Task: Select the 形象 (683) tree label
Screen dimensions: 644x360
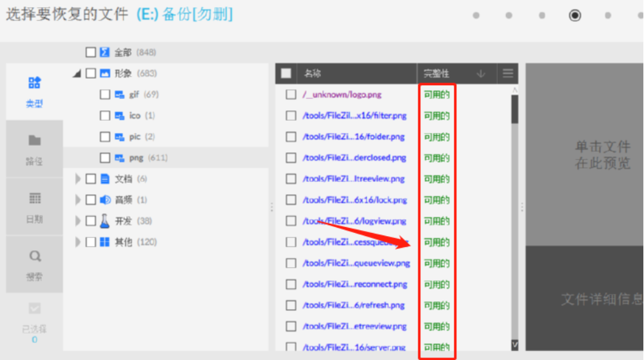Action: 135,74
